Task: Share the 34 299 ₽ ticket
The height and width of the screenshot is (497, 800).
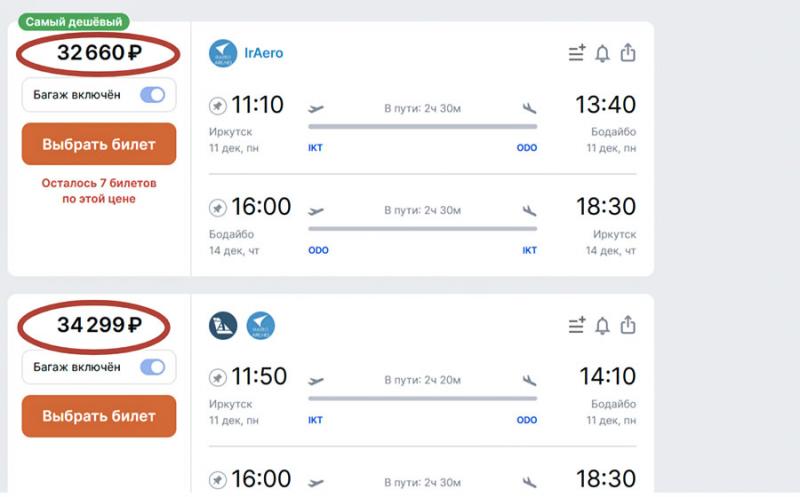Action: pos(628,325)
